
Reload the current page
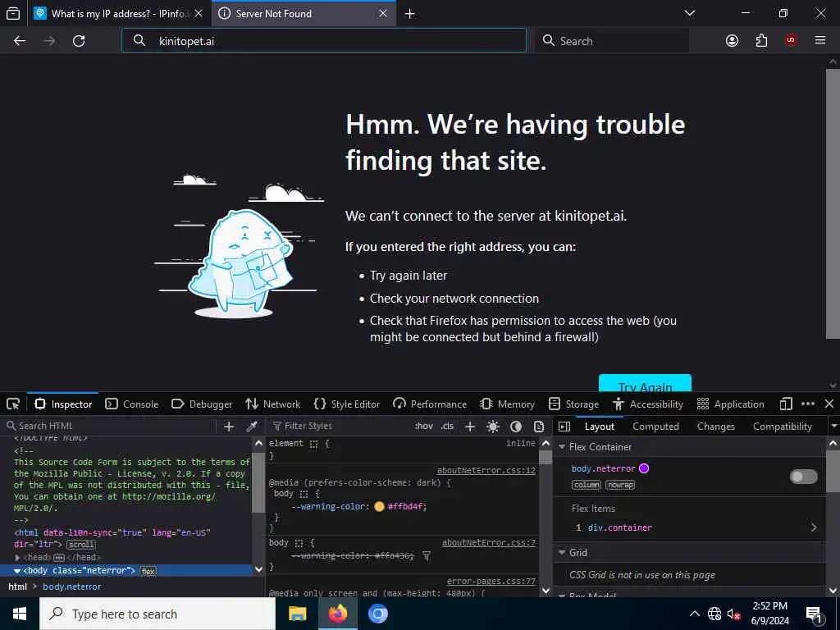[x=79, y=41]
